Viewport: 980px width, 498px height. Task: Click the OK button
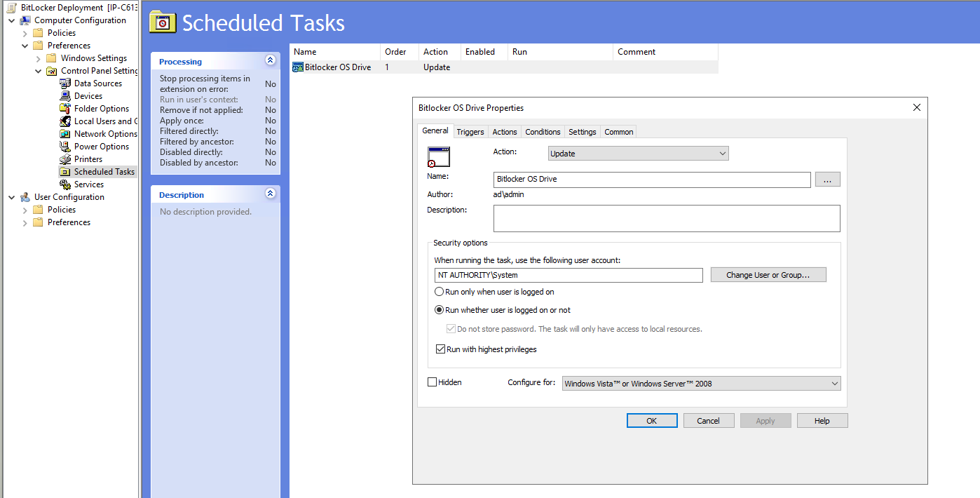pyautogui.click(x=652, y=421)
